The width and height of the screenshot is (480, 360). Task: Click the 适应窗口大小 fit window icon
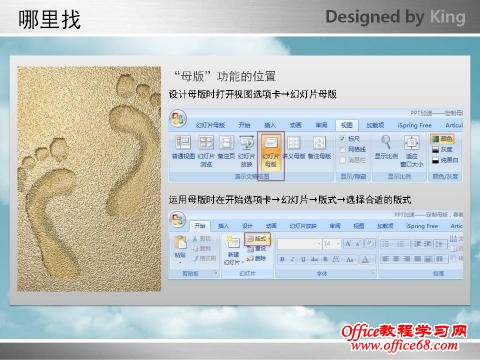tap(412, 143)
